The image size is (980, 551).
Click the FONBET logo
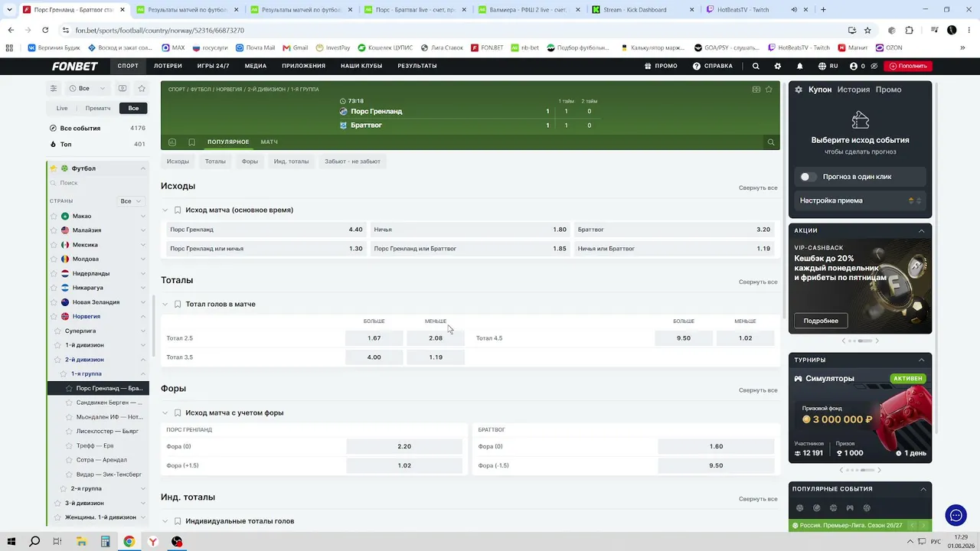75,66
